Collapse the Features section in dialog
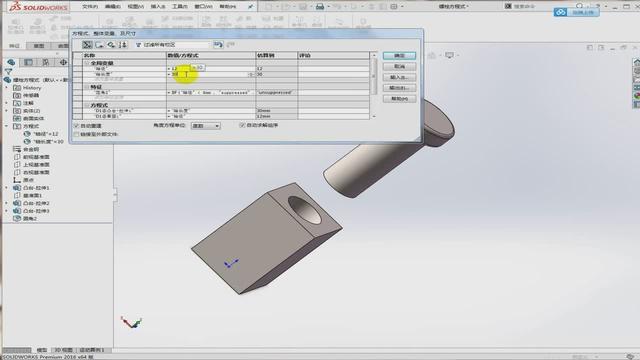Viewport: 640px width, 360px height. 87,87
